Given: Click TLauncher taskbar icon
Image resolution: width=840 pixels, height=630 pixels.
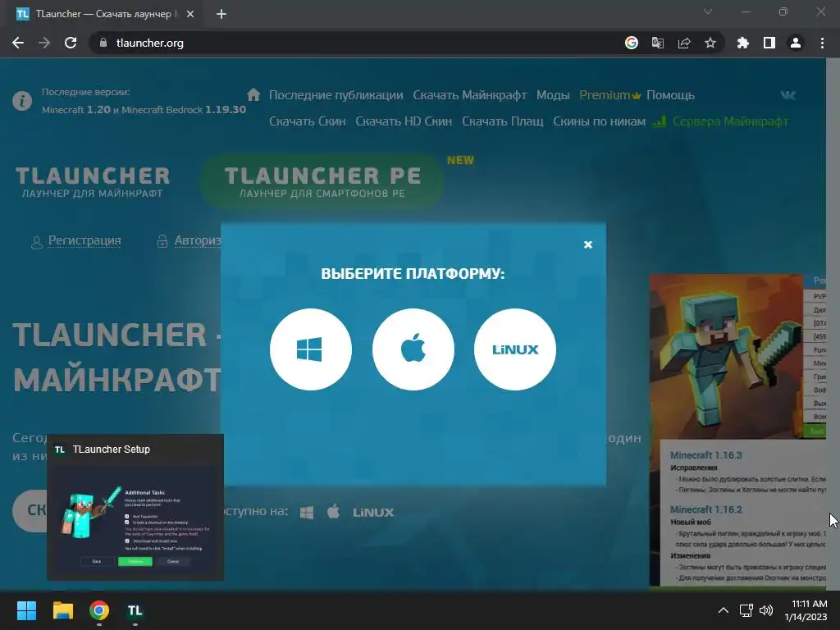Looking at the screenshot, I should [135, 610].
